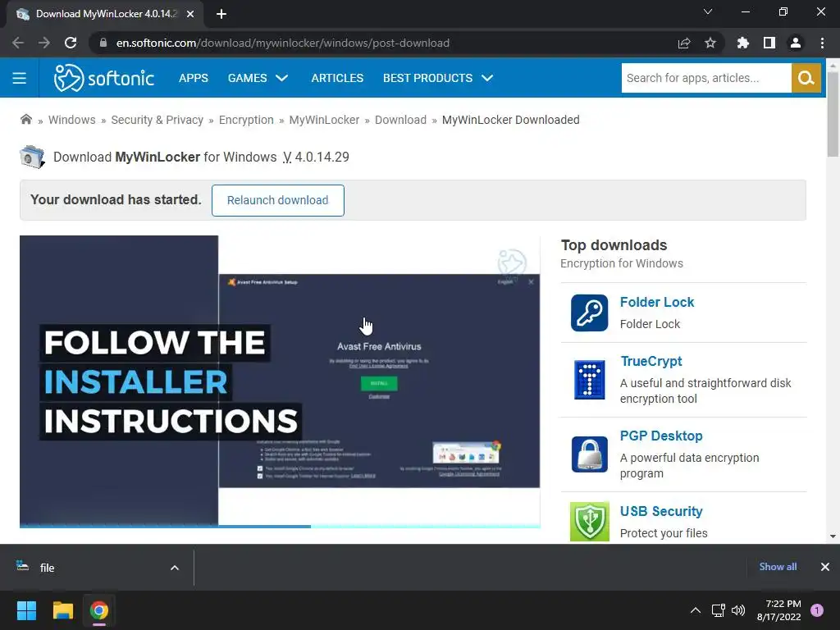The image size is (840, 630).
Task: Focus the Search for apps field
Action: (706, 78)
